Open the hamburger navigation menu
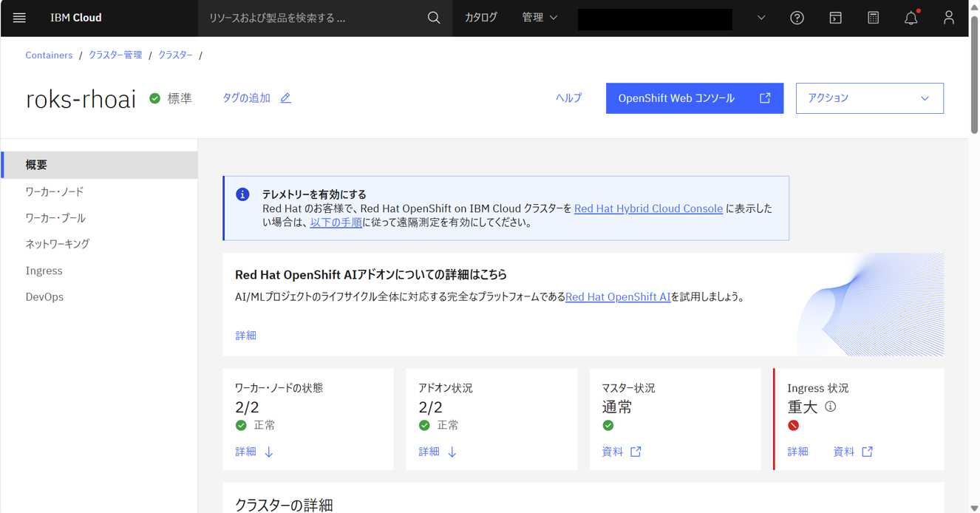980x513 pixels. (19, 18)
